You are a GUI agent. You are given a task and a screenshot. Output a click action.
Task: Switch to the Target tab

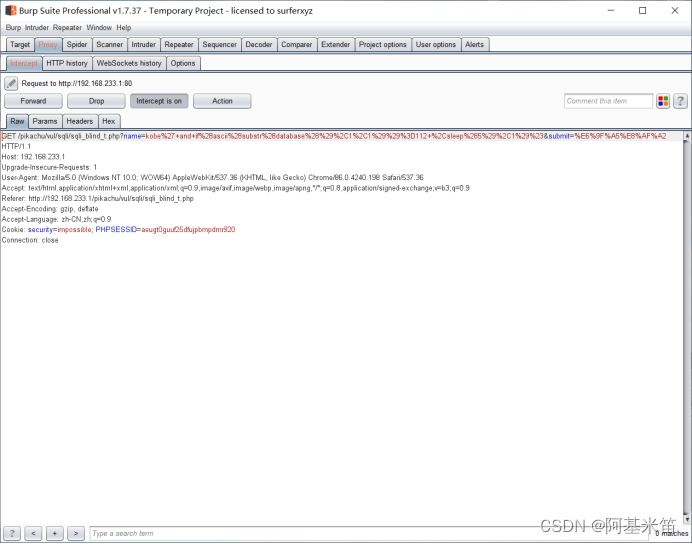[20, 45]
